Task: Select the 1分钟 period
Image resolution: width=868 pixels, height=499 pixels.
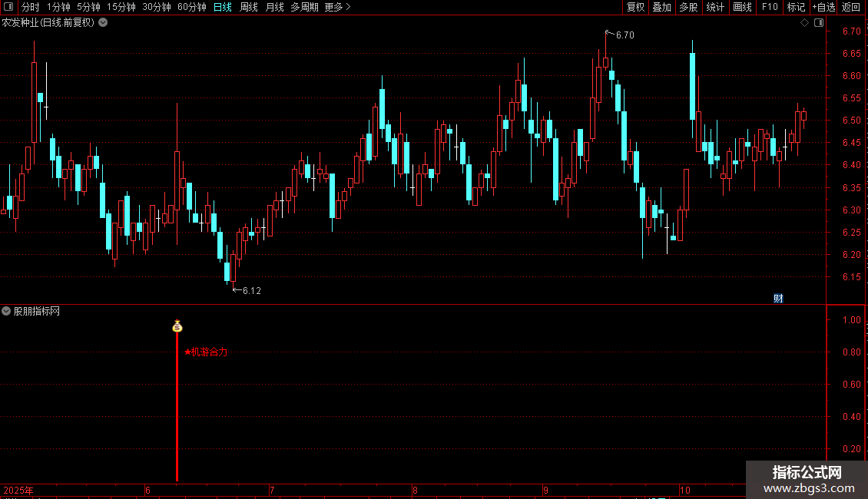Action: pos(58,7)
